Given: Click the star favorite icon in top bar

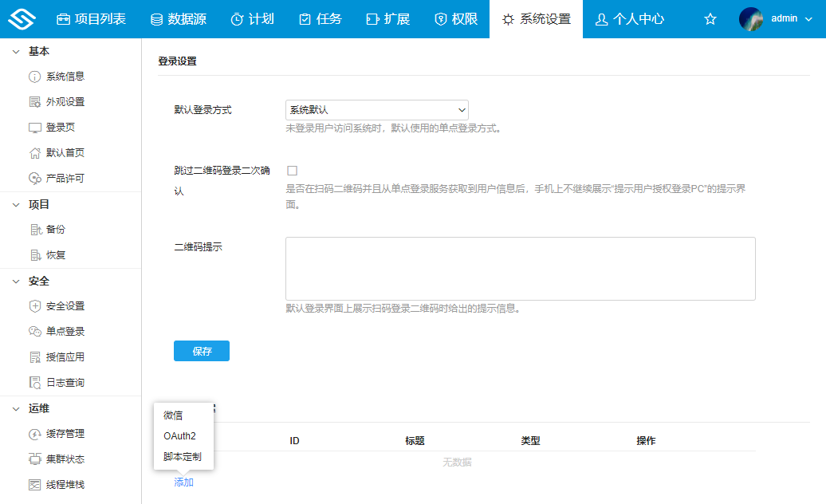Looking at the screenshot, I should coord(710,18).
